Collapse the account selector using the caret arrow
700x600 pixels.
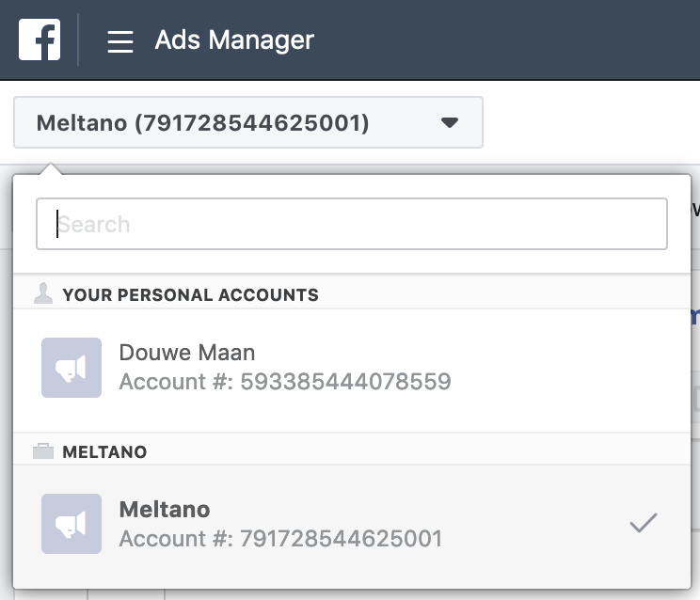point(450,122)
